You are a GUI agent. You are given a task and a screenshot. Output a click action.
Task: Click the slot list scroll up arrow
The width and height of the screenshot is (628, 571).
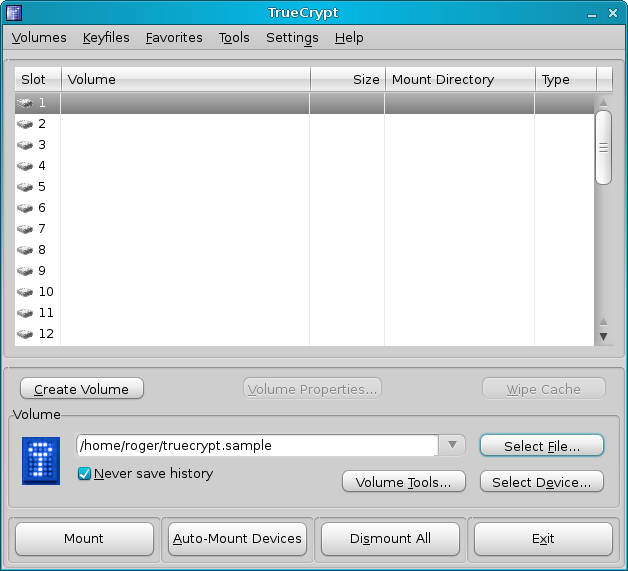tap(603, 103)
